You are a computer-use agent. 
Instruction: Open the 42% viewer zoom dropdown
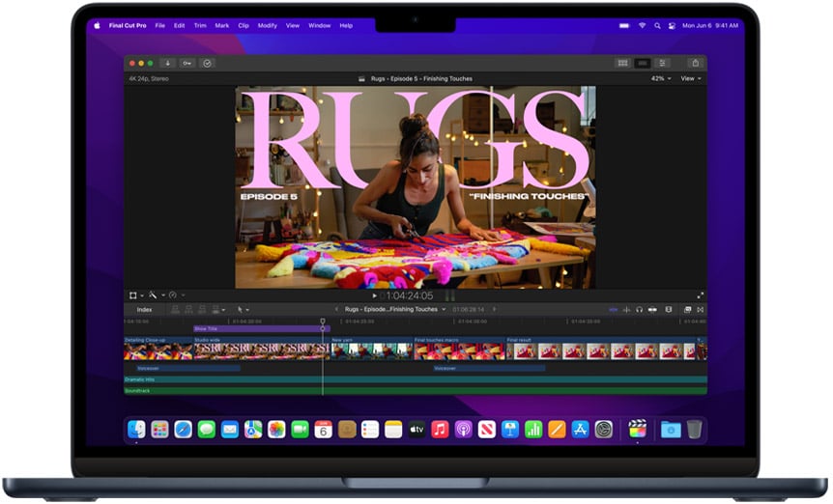click(660, 78)
